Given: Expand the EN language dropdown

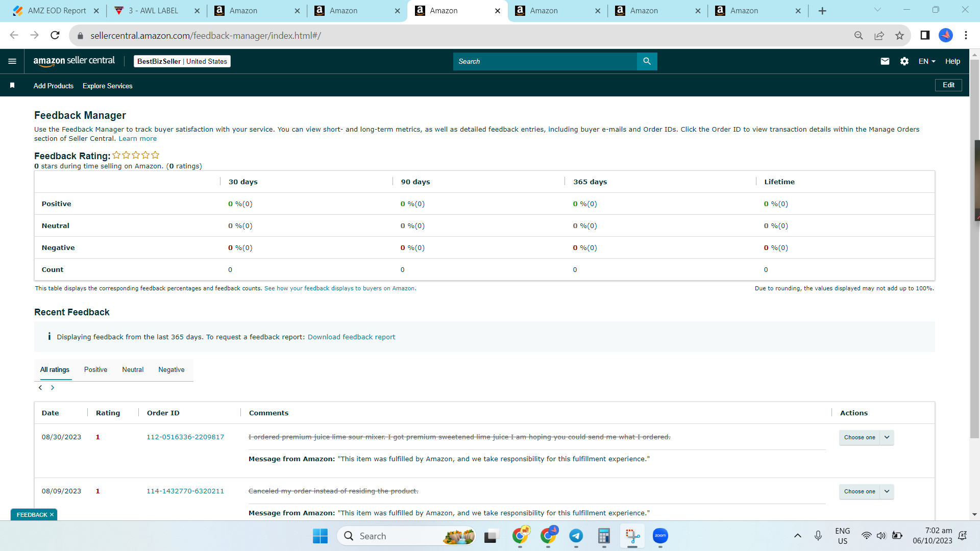Looking at the screenshot, I should pyautogui.click(x=927, y=61).
